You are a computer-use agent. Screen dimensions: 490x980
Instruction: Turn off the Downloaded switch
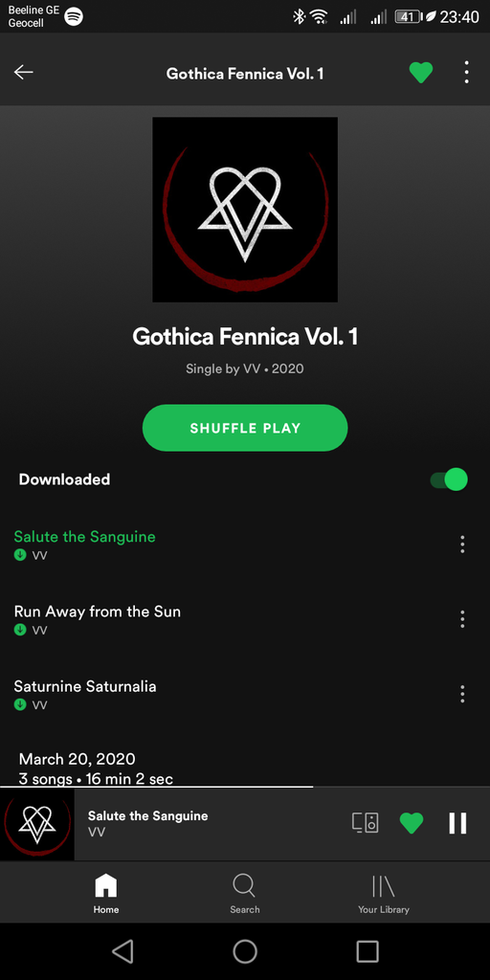(x=449, y=480)
